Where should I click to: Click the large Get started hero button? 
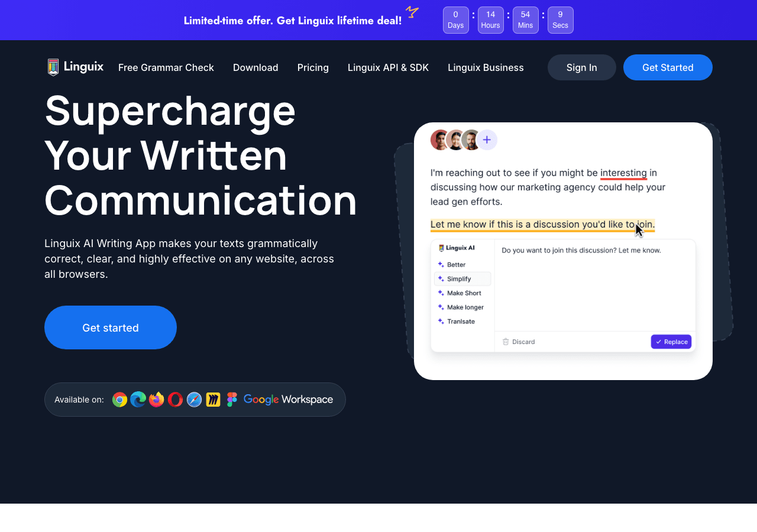pos(111,327)
